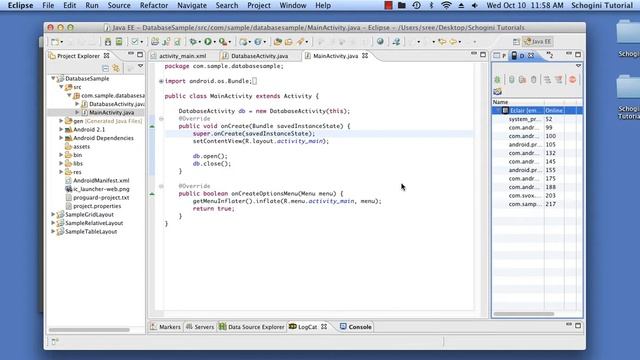The image size is (640, 360).
Task: Select AndroidManifest.xml in Project Explorer
Action: pos(101,180)
